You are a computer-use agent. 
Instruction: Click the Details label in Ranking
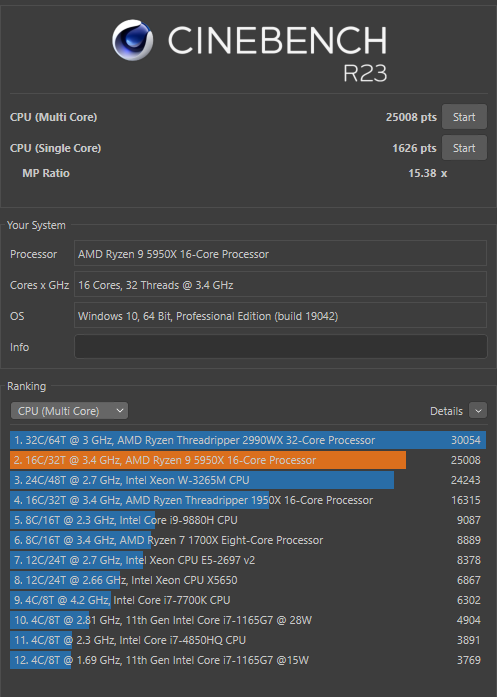tap(446, 411)
